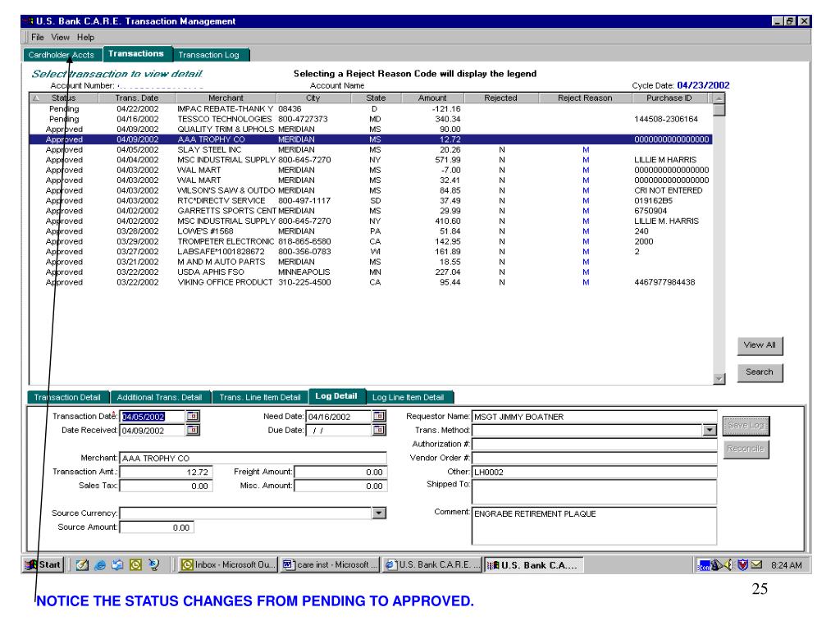840x630 pixels.
Task: Click the new mail envelope tray icon
Action: coord(756,564)
